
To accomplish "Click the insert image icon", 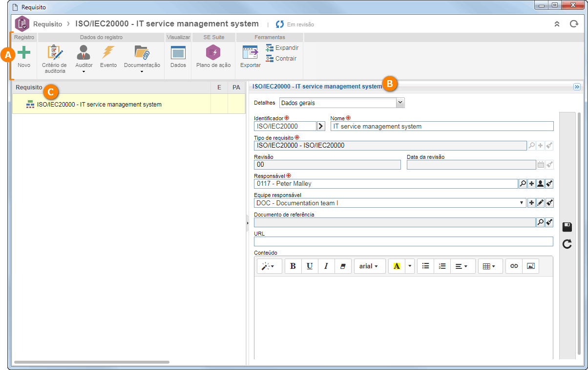I will point(531,266).
